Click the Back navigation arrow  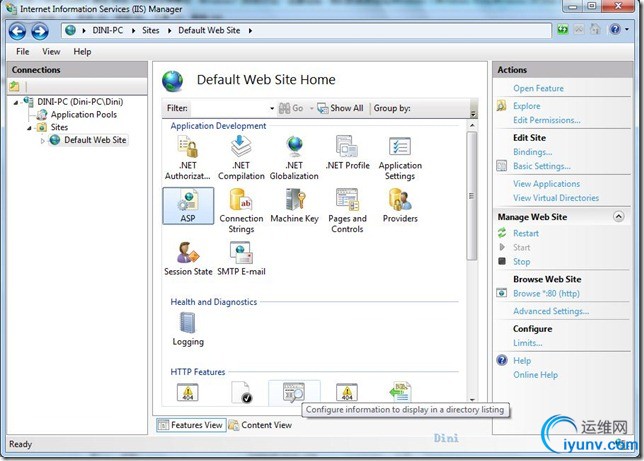click(17, 31)
